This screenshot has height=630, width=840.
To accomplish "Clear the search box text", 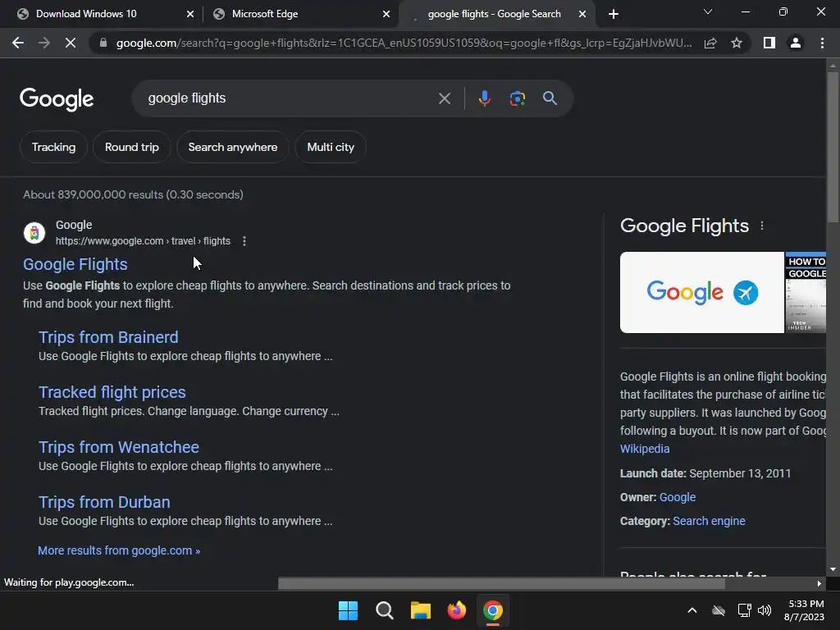I will pyautogui.click(x=444, y=98).
